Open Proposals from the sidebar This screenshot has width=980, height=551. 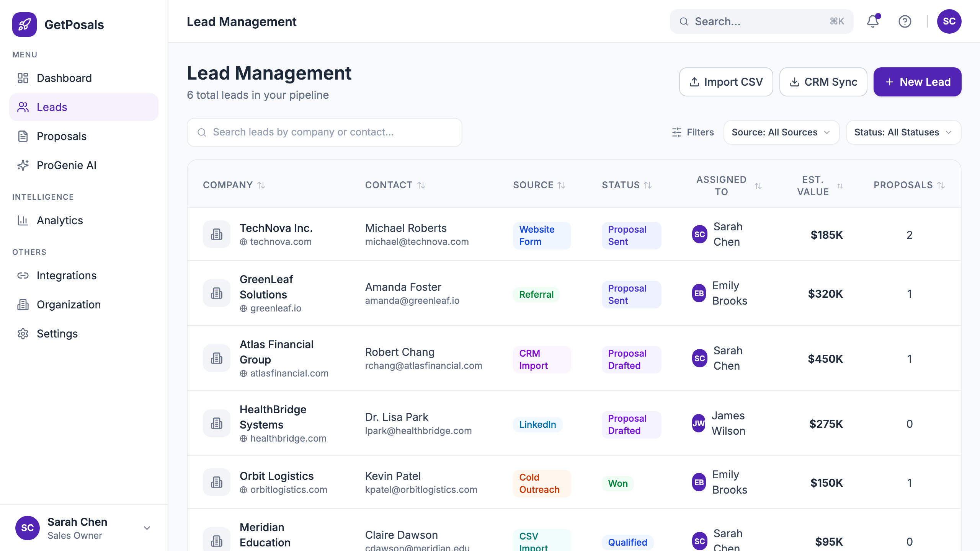[x=83, y=136]
